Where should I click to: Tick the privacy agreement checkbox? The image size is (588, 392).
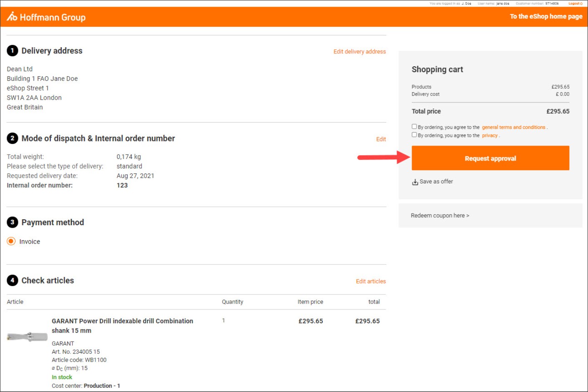pyautogui.click(x=414, y=135)
